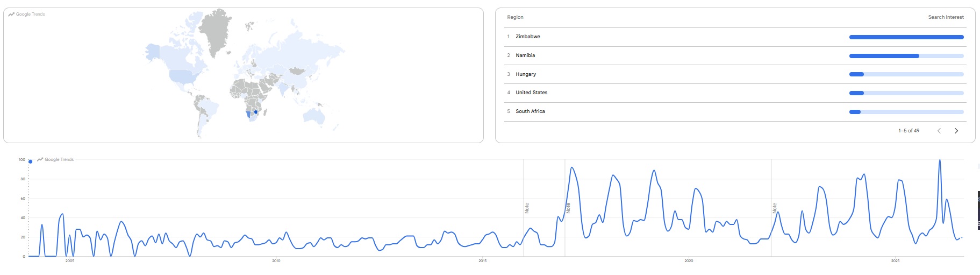Screen dimensions: 980x275
Task: Open the Zimbabwe region row
Action: click(735, 37)
